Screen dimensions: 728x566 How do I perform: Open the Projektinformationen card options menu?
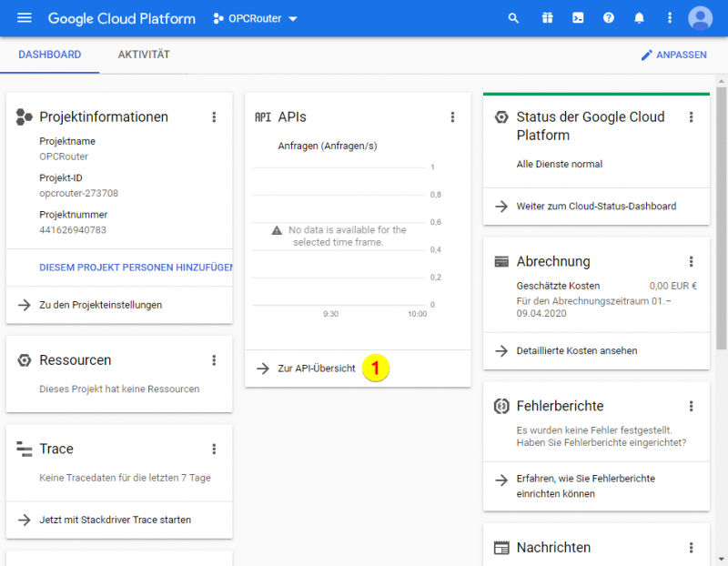click(x=214, y=116)
